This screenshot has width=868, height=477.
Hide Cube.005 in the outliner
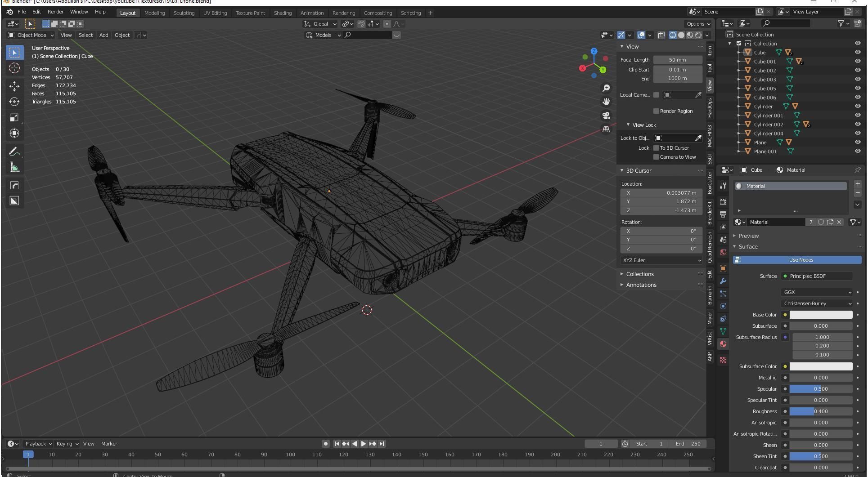tap(857, 89)
